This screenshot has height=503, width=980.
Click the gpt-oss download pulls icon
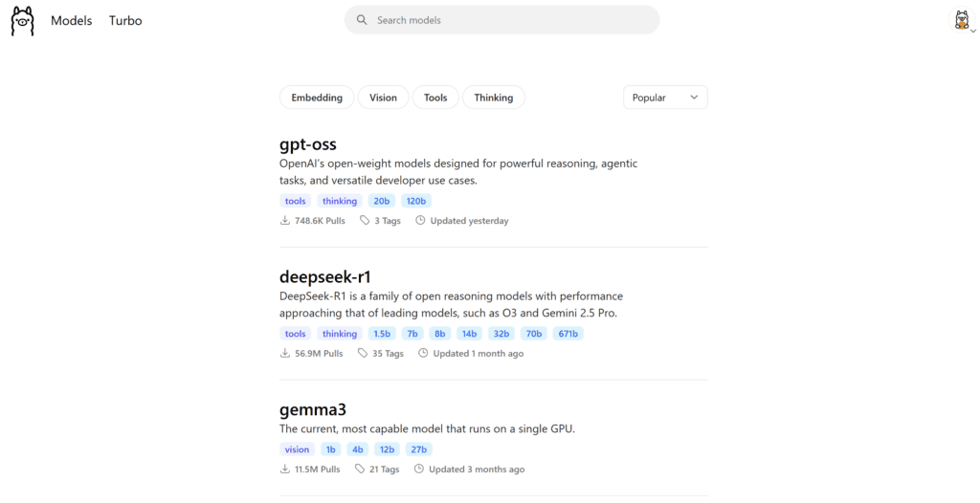click(x=285, y=221)
